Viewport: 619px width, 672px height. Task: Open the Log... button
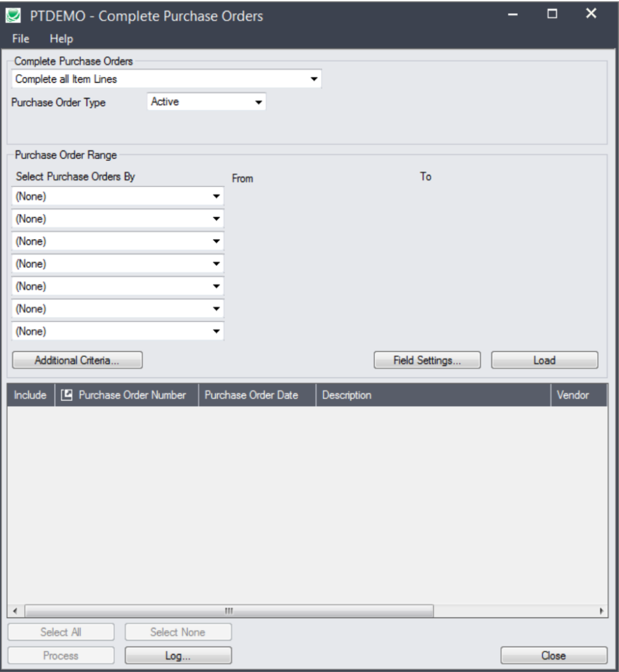coord(178,656)
